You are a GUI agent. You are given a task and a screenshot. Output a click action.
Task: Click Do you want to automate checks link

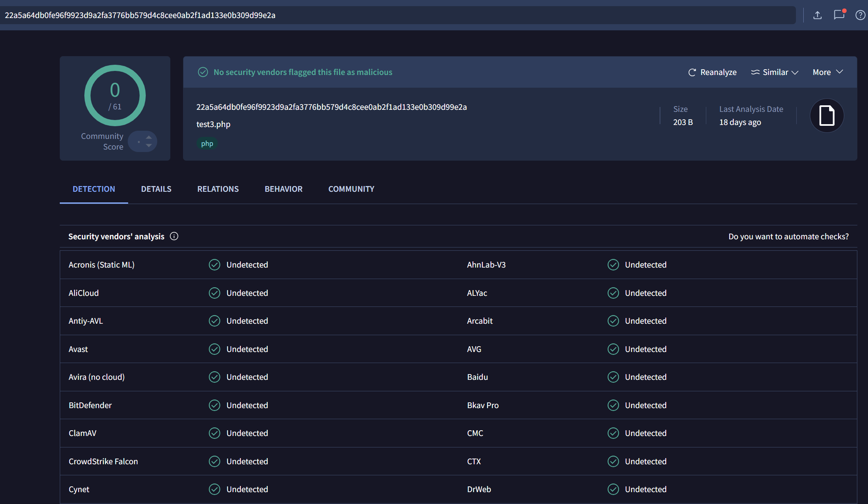coord(788,236)
